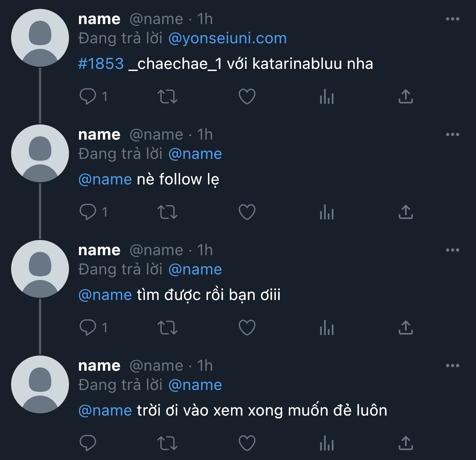Open more options on the #1853 tweet
This screenshot has width=476, height=460.
tap(453, 19)
